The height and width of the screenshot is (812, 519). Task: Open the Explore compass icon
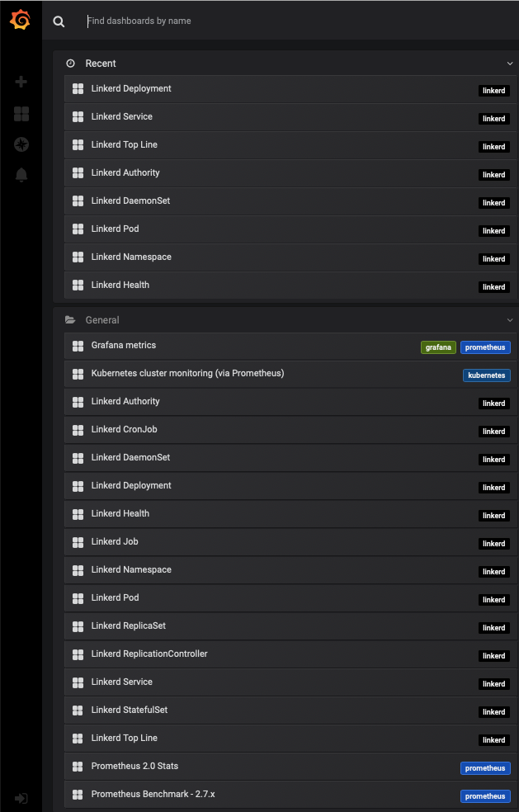(21, 144)
